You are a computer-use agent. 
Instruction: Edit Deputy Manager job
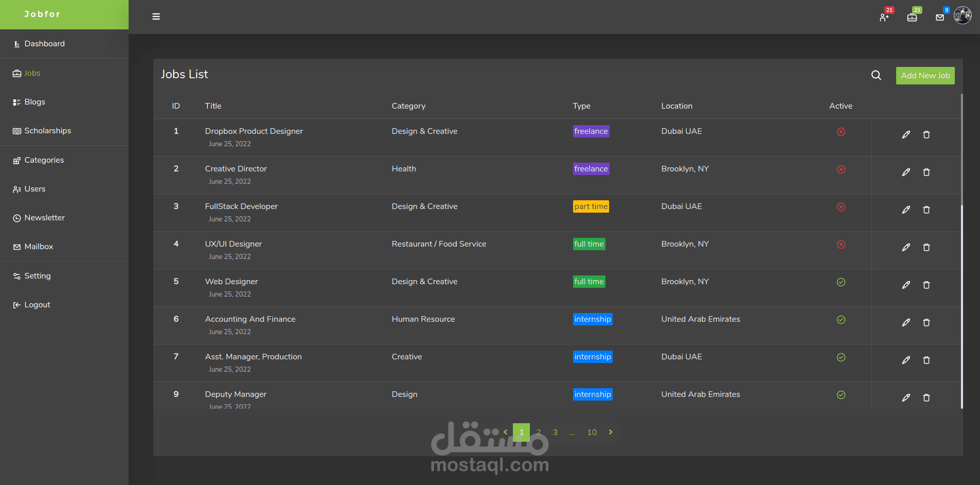tap(906, 397)
